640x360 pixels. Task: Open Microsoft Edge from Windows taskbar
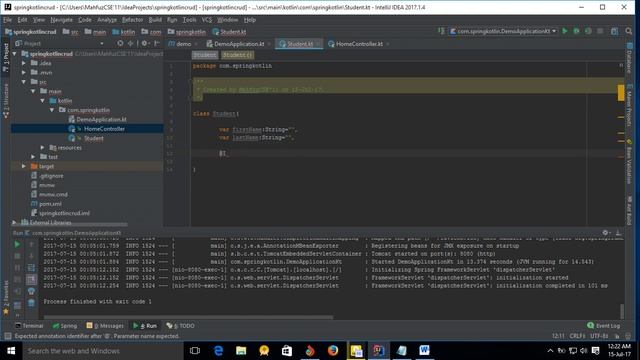tap(218, 351)
